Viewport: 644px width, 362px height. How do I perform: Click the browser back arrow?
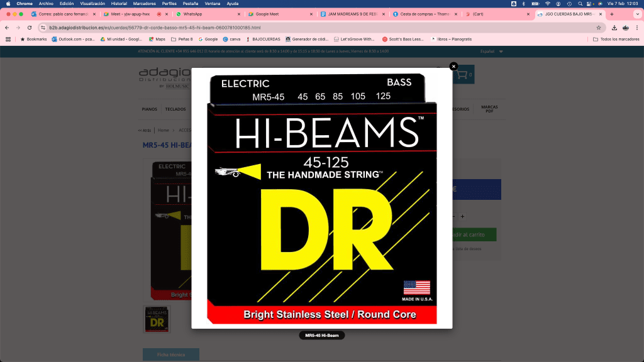click(8, 28)
